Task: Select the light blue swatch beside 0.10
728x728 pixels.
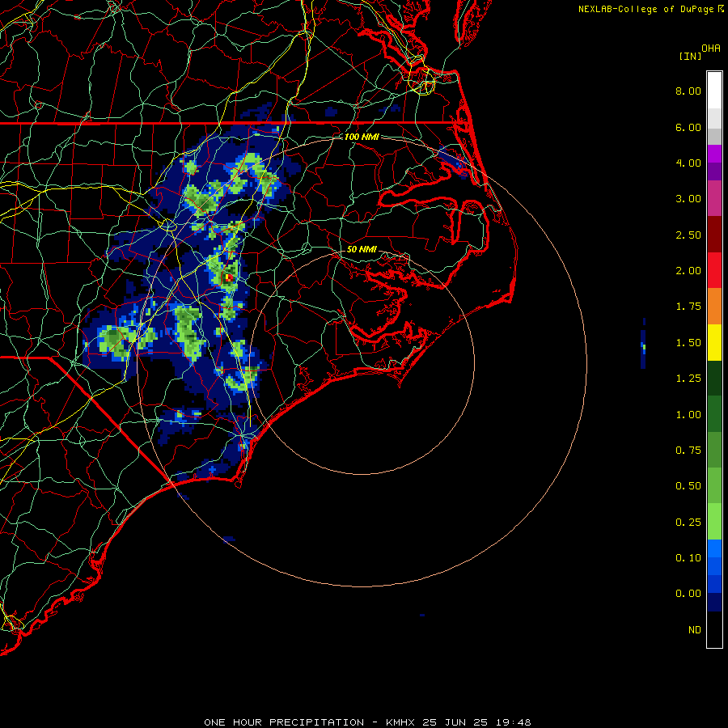Action: click(x=714, y=548)
